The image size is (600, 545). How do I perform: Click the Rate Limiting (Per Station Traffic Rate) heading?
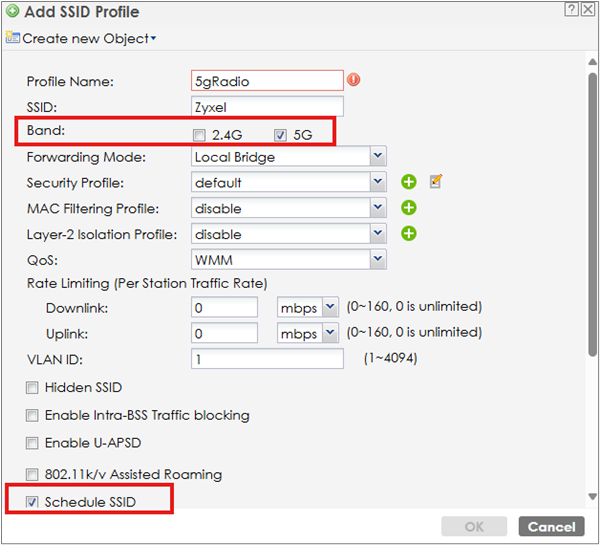point(147,284)
